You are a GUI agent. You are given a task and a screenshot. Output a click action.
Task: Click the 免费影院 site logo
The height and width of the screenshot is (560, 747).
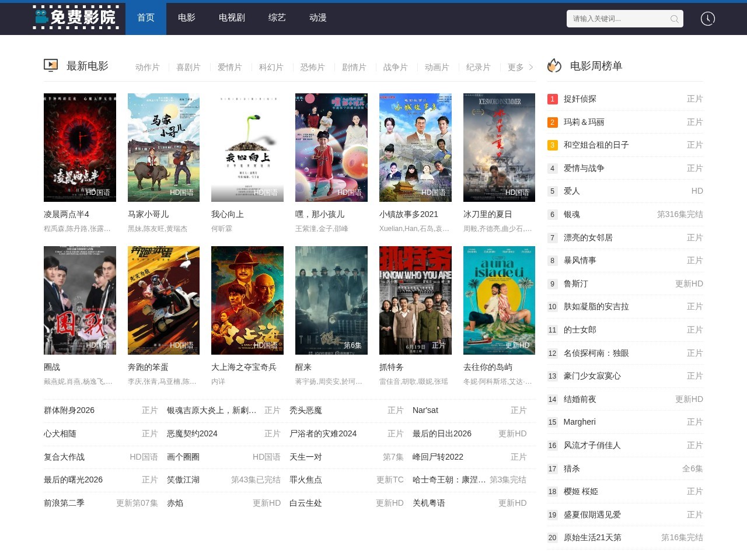76,17
